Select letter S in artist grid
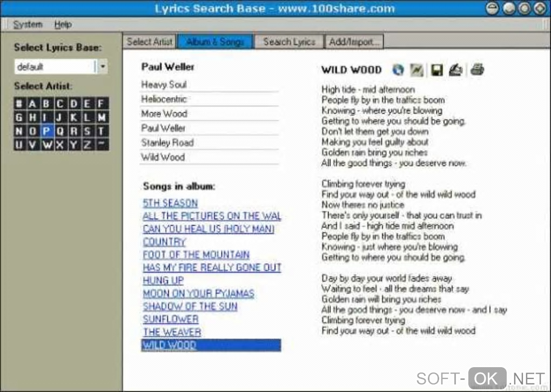This screenshot has width=551, height=392. tap(88, 131)
